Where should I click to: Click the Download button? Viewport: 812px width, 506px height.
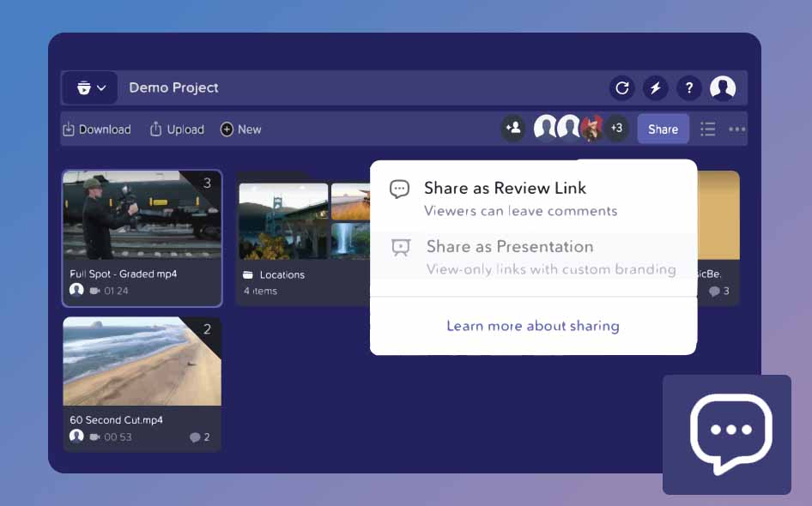pos(96,130)
